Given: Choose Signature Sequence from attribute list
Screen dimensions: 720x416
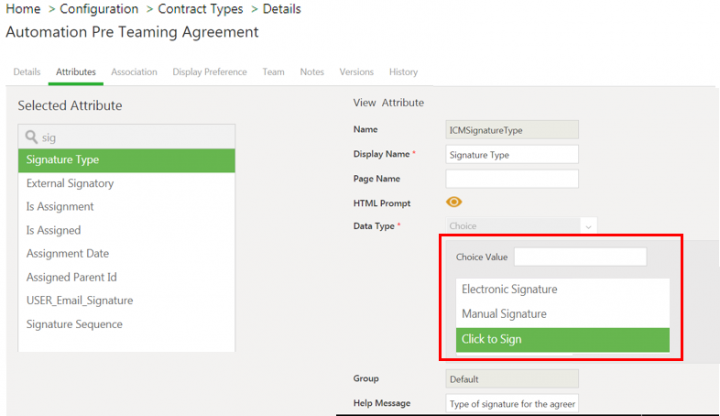Looking at the screenshot, I should pyautogui.click(x=74, y=324).
